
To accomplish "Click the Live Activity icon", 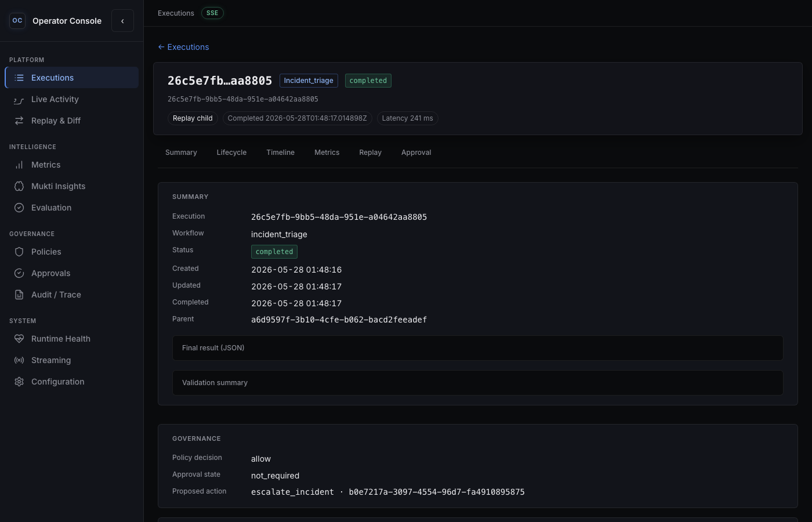I will (x=19, y=99).
